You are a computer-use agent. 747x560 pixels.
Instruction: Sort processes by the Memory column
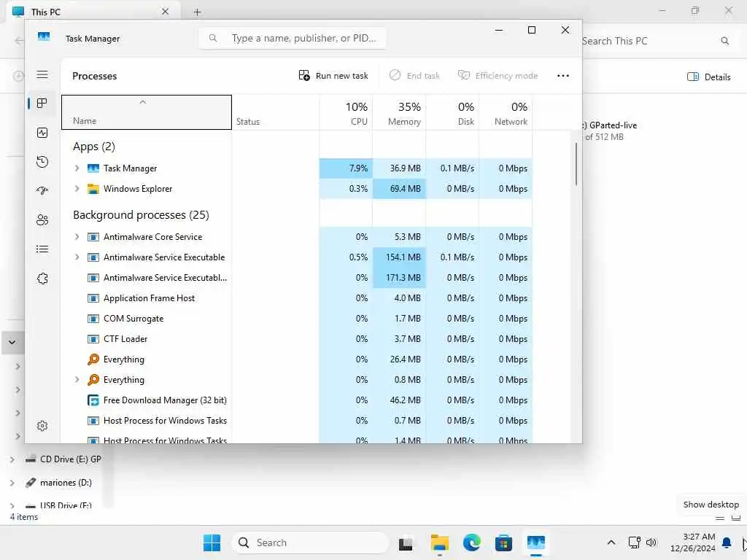pos(399,112)
